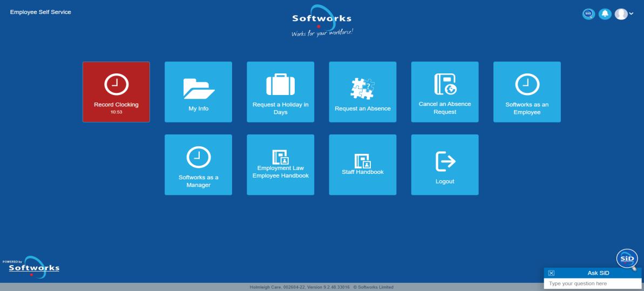Click the Ask SiD panel header
This screenshot has height=291, width=644.
click(x=593, y=273)
